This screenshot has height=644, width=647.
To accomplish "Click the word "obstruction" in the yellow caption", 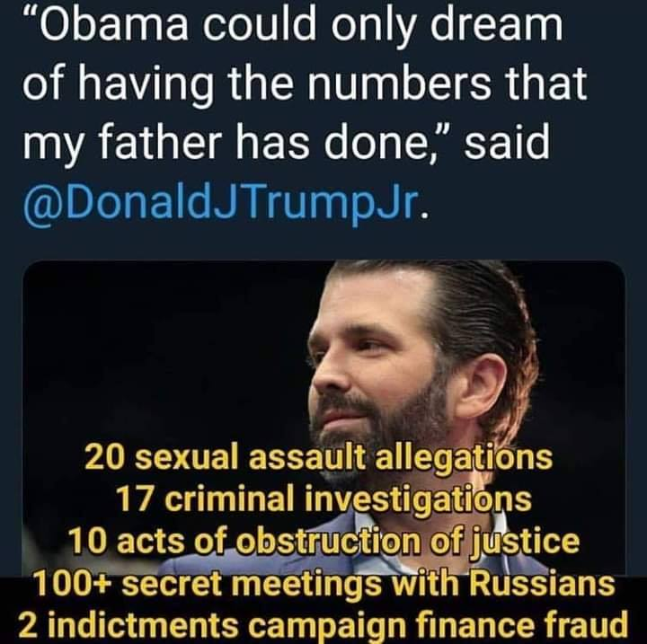I will point(329,542).
